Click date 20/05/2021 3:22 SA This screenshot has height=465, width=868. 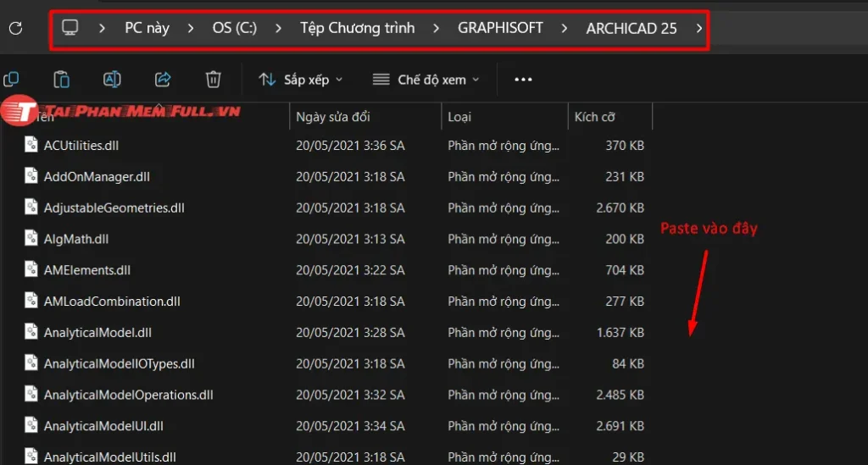point(350,270)
